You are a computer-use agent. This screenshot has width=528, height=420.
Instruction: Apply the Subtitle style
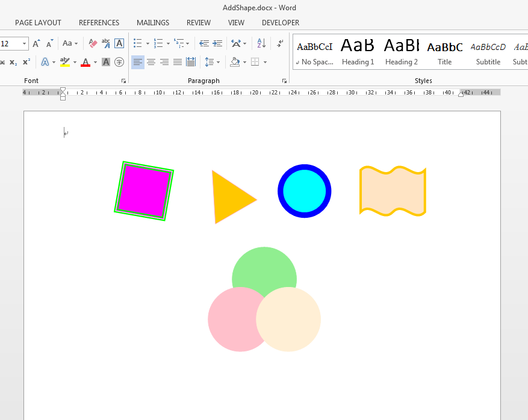tap(488, 52)
